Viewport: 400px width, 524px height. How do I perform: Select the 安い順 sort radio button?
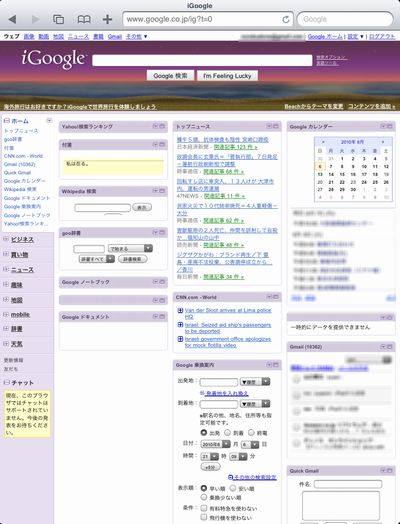click(x=233, y=488)
